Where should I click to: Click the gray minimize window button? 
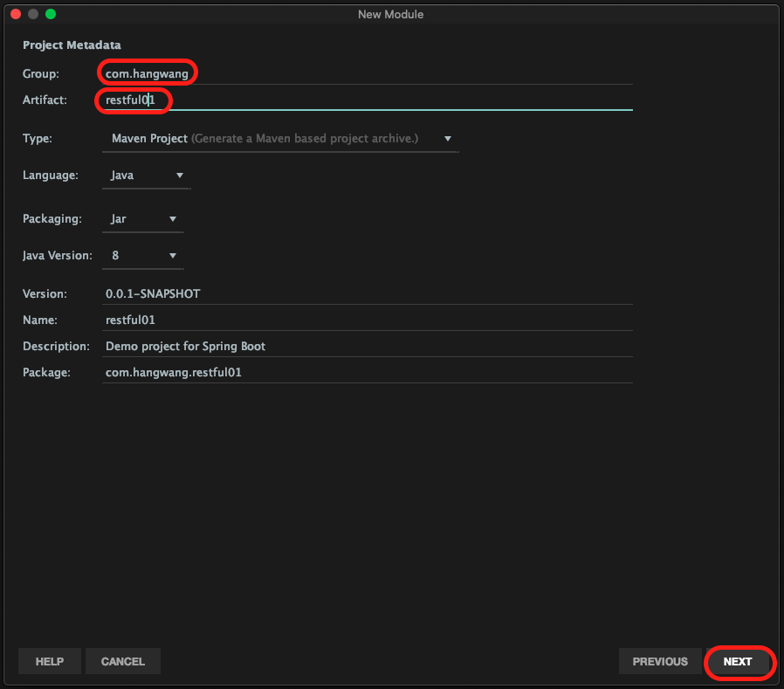(x=33, y=14)
